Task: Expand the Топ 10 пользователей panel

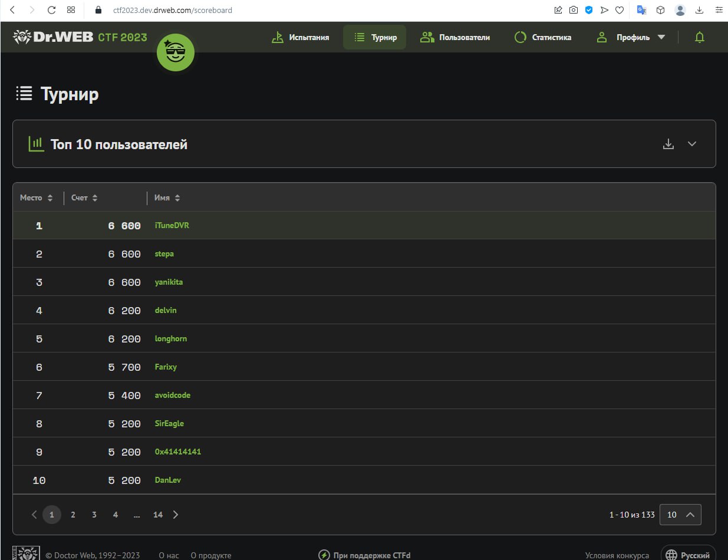Action: pos(692,144)
